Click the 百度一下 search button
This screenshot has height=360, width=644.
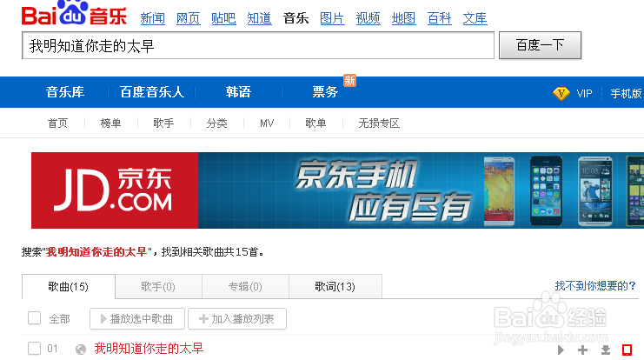pyautogui.click(x=540, y=45)
